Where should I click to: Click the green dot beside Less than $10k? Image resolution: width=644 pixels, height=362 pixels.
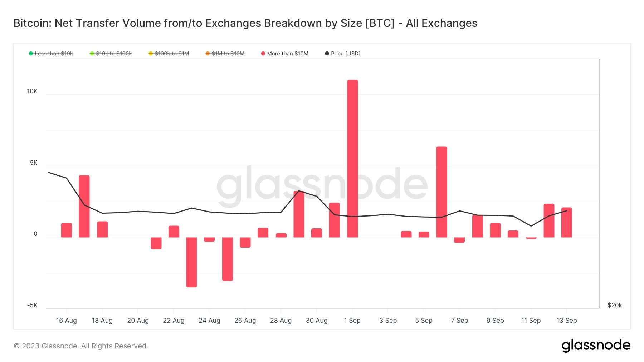pos(31,54)
